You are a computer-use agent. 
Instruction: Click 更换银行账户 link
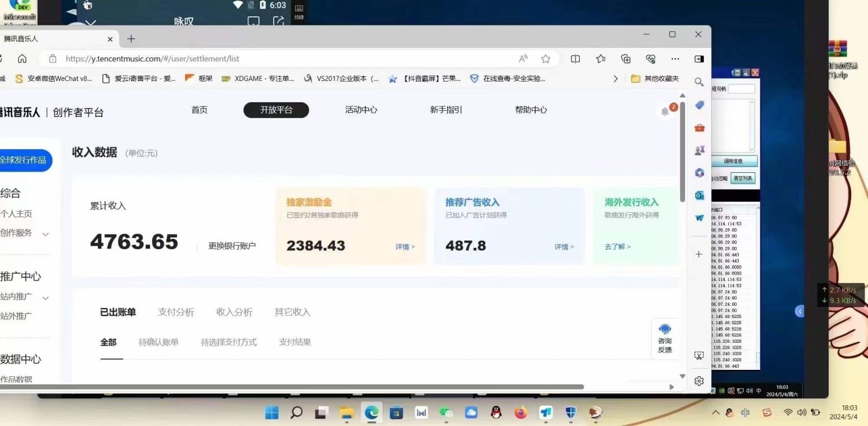(232, 246)
